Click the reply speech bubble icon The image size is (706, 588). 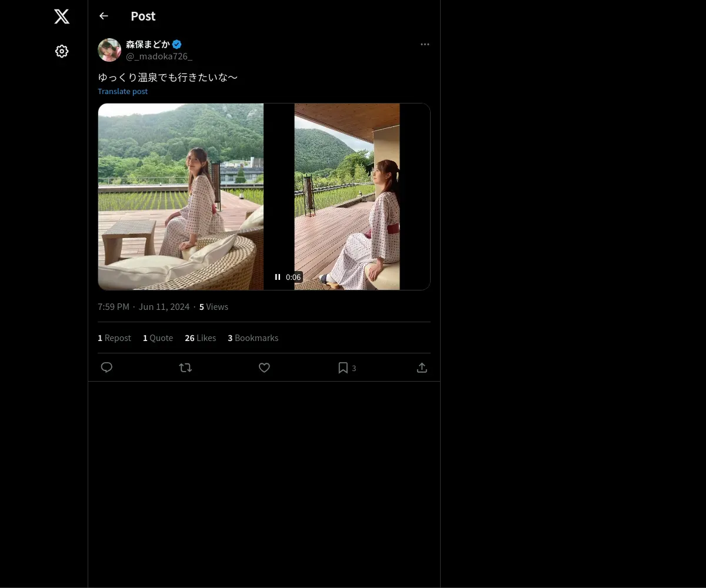[x=106, y=367]
